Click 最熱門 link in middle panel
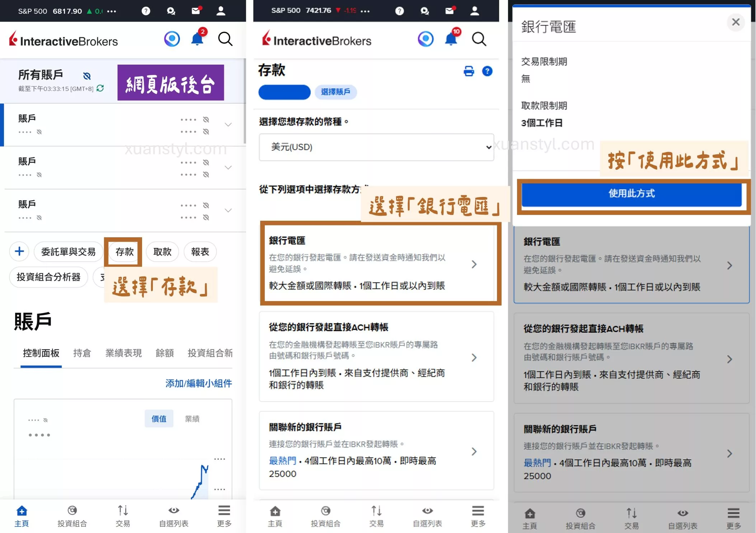The height and width of the screenshot is (533, 756). pyautogui.click(x=283, y=460)
